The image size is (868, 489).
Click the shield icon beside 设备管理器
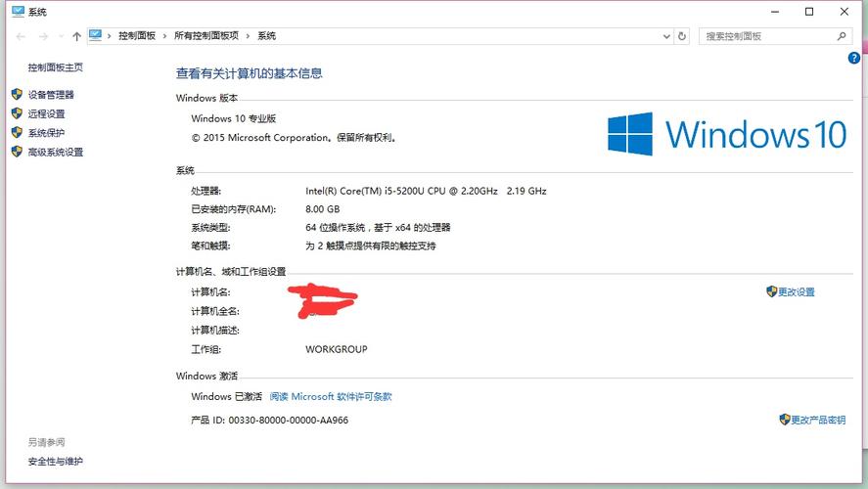click(17, 95)
